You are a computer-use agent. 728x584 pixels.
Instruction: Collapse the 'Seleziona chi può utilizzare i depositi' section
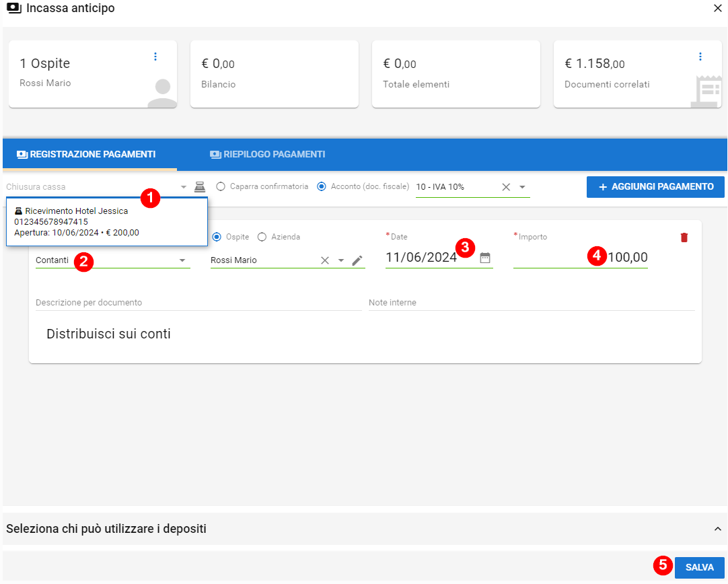pos(717,529)
